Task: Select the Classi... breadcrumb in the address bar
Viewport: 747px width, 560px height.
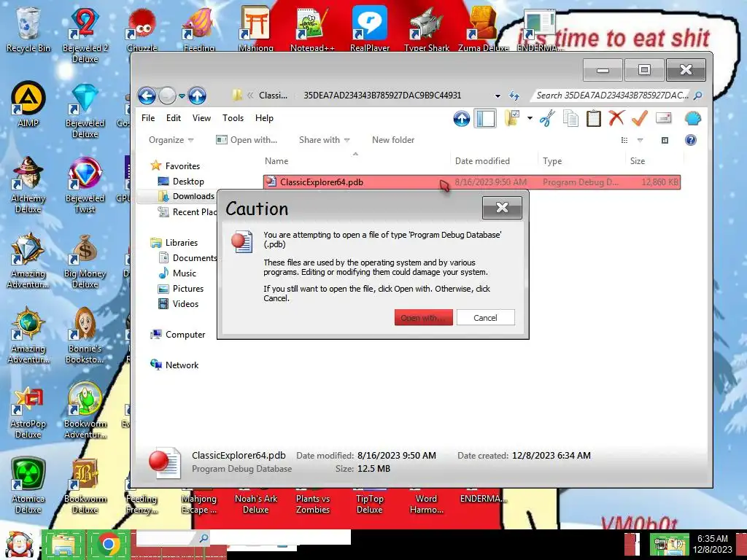Action: (x=273, y=96)
